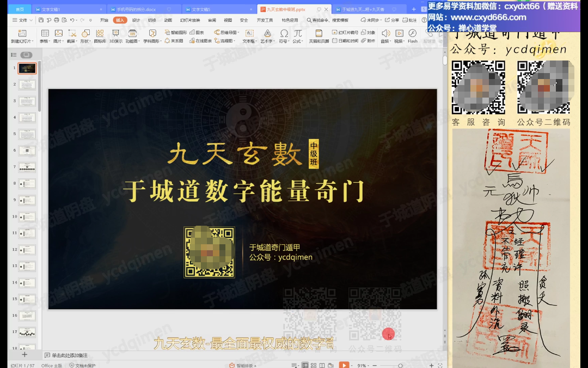Open a new document tab with plus
The height and width of the screenshot is (368, 588).
pos(414,9)
